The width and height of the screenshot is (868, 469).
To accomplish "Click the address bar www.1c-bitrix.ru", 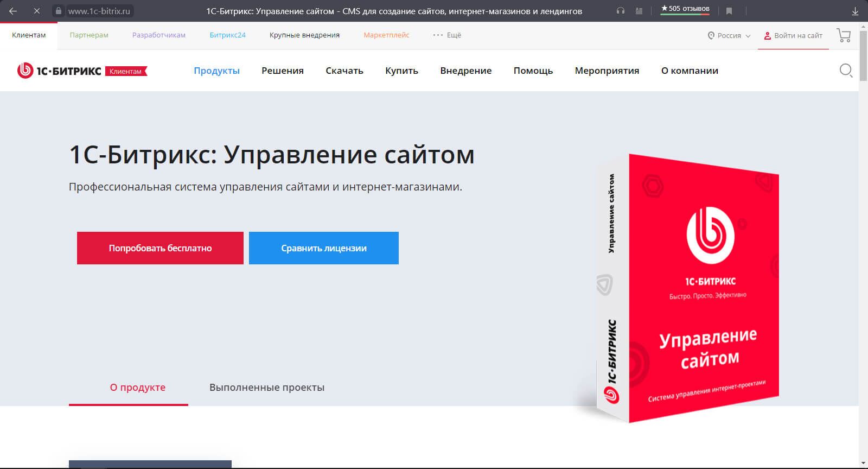I will point(99,11).
